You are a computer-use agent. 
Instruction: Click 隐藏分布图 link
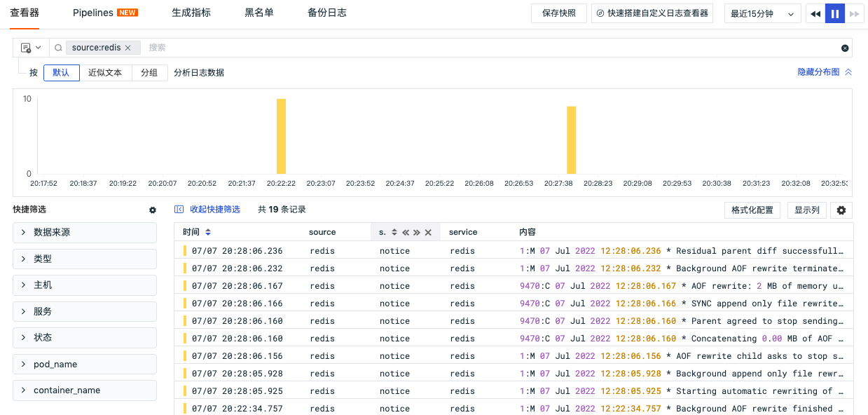[x=825, y=72]
